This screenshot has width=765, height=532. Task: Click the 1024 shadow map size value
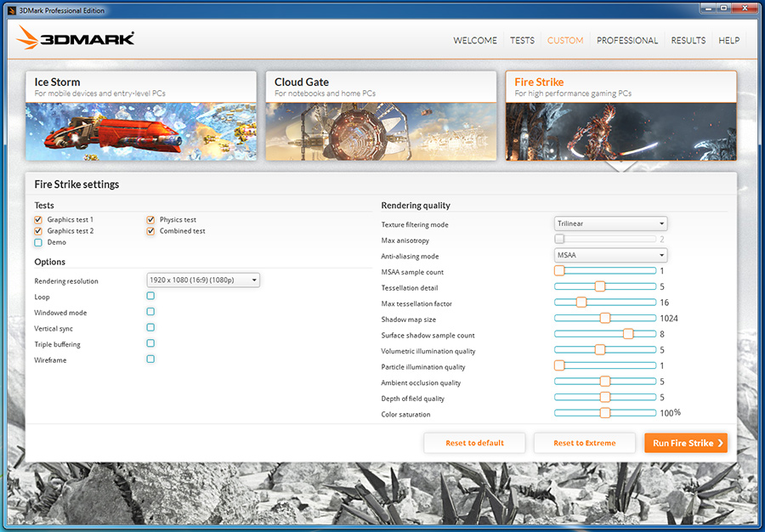669,319
